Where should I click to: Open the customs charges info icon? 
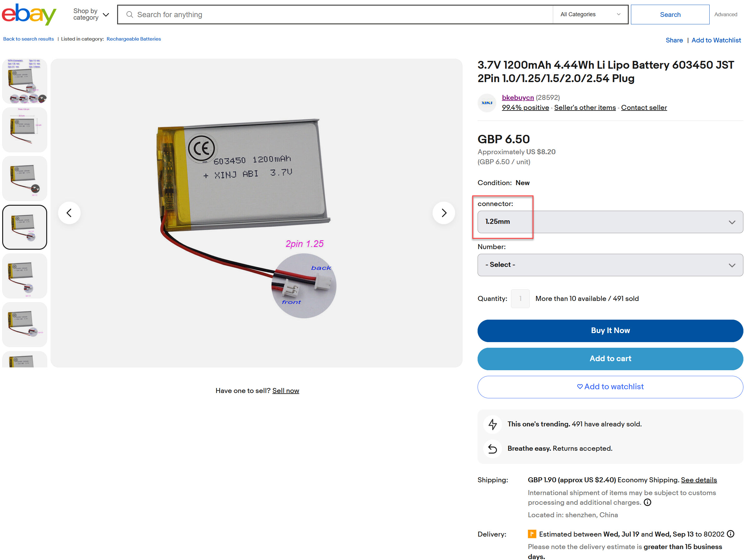(x=647, y=503)
